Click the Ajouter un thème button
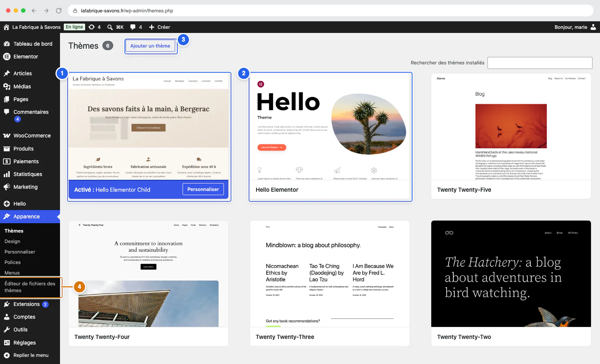600x364 pixels. click(x=150, y=46)
